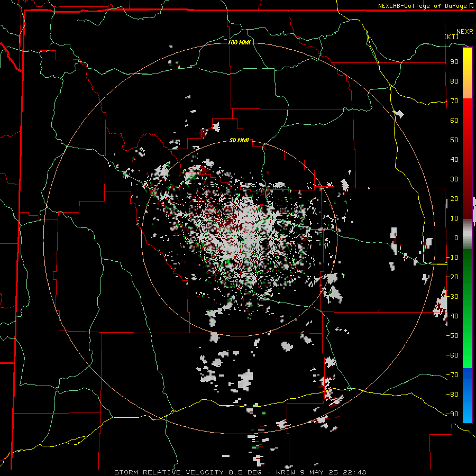Click the [KT] units label above scale
Screen dimensions: 476x476
(452, 36)
